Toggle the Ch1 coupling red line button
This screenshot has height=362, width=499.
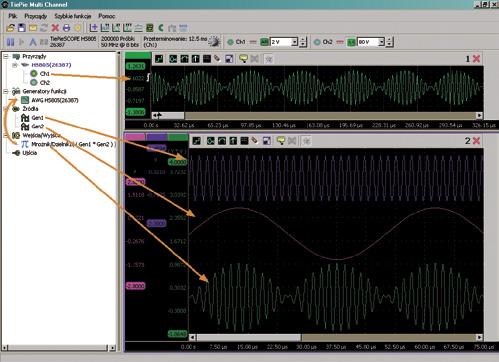coord(253,42)
